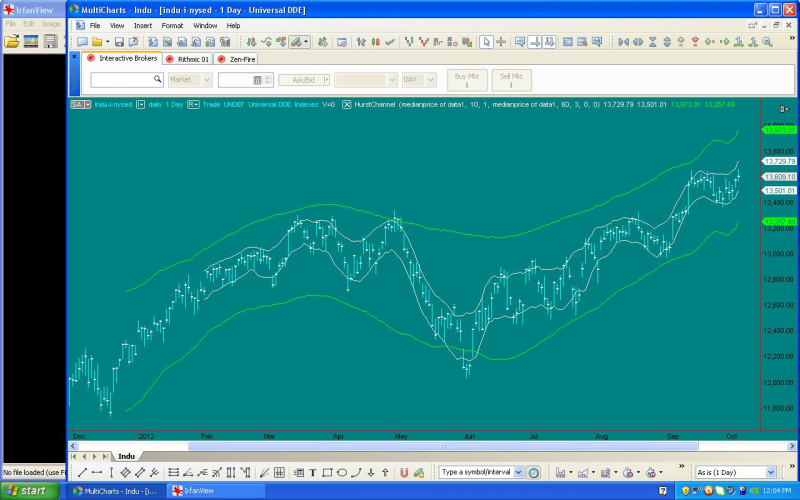The image size is (800, 500).
Task: Switch to the Rithmic 01 tab
Action: pyautogui.click(x=188, y=59)
